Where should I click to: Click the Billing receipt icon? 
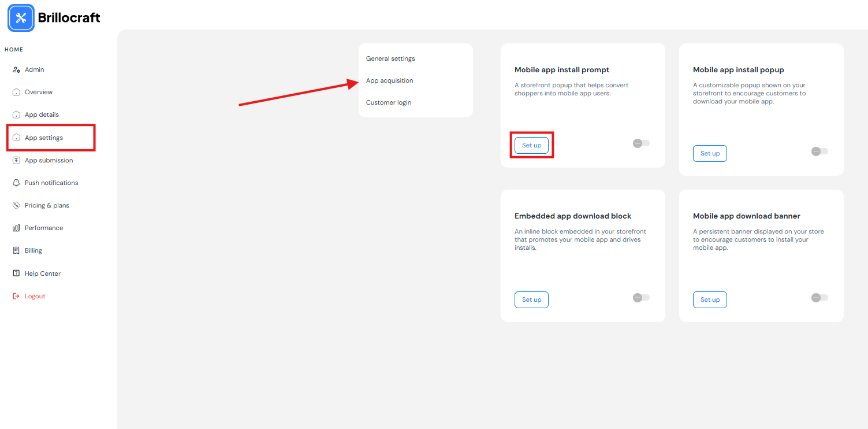coord(16,251)
